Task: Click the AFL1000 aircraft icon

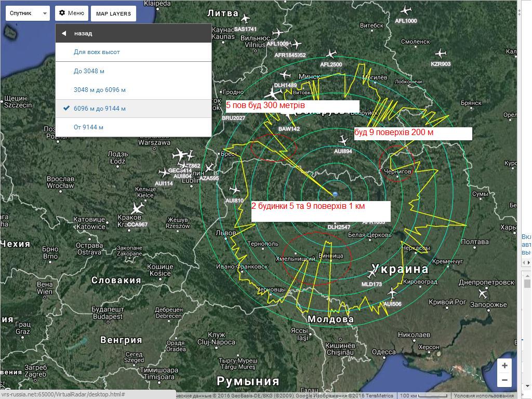Action: 406,10
